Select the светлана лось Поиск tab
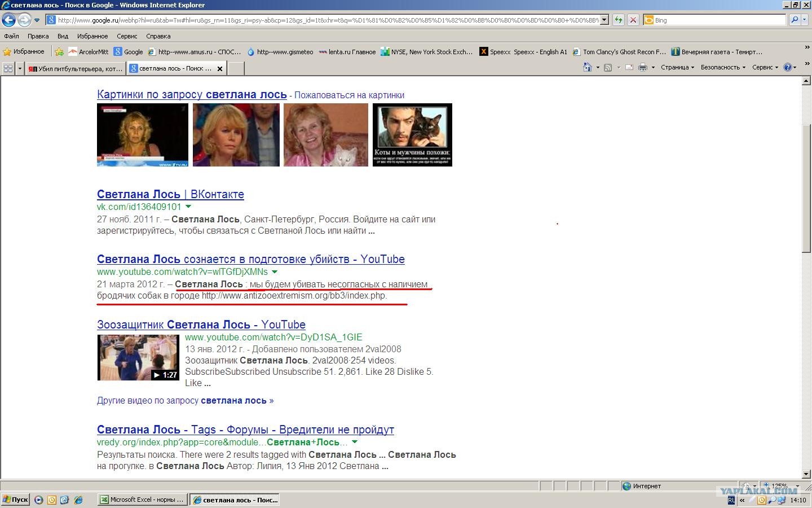The width and height of the screenshot is (812, 508). (x=171, y=68)
